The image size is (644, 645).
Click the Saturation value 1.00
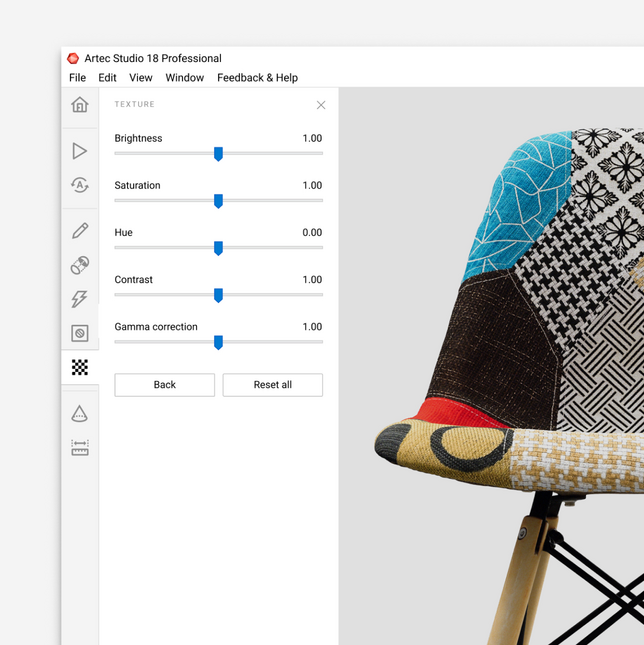coord(312,186)
